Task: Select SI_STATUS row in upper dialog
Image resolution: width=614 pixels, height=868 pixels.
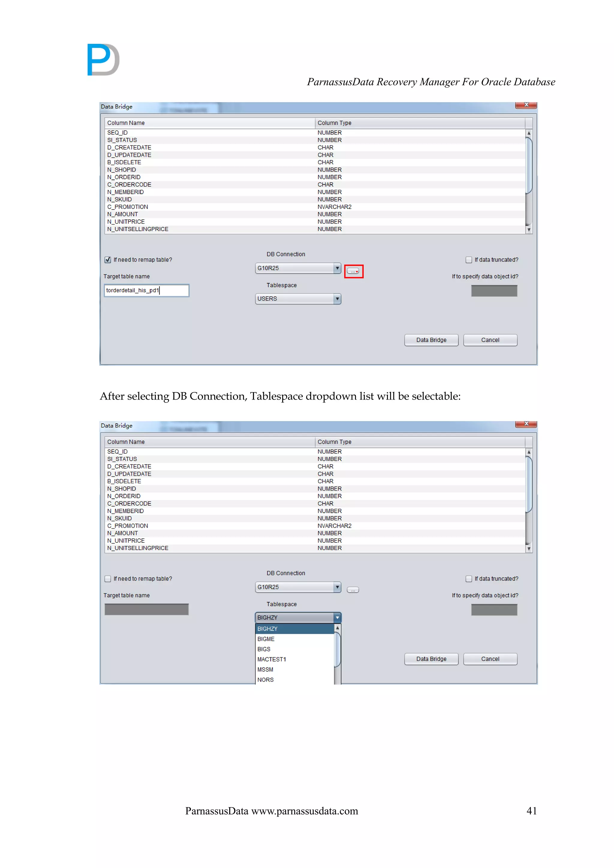Action: click(315, 140)
